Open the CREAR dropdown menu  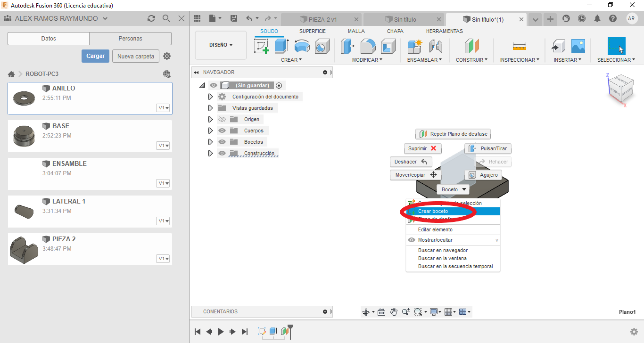pyautogui.click(x=291, y=60)
